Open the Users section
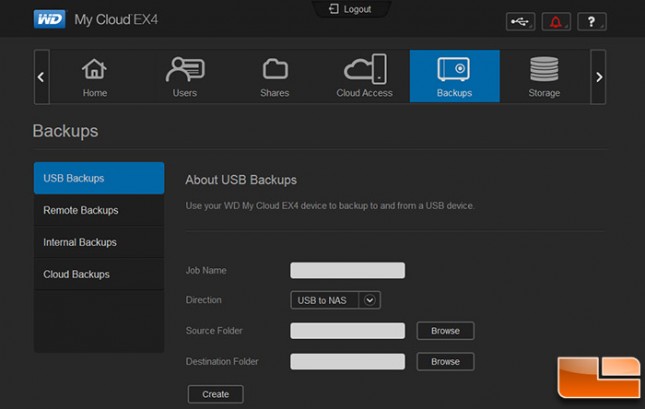This screenshot has height=409, width=645. [185, 77]
